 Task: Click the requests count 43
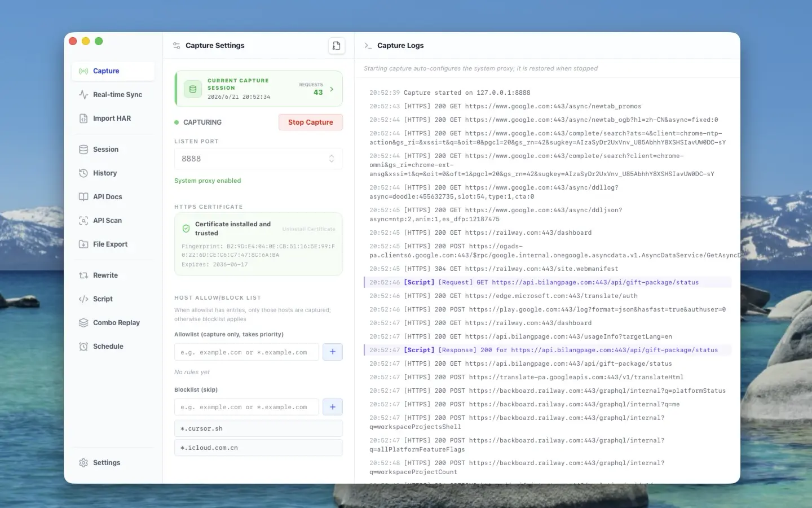(318, 93)
